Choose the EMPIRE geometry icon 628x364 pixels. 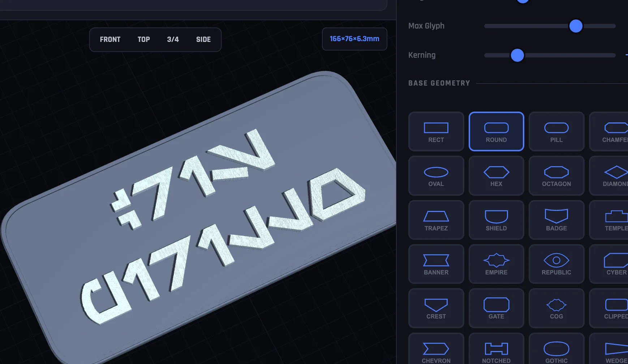click(x=496, y=264)
